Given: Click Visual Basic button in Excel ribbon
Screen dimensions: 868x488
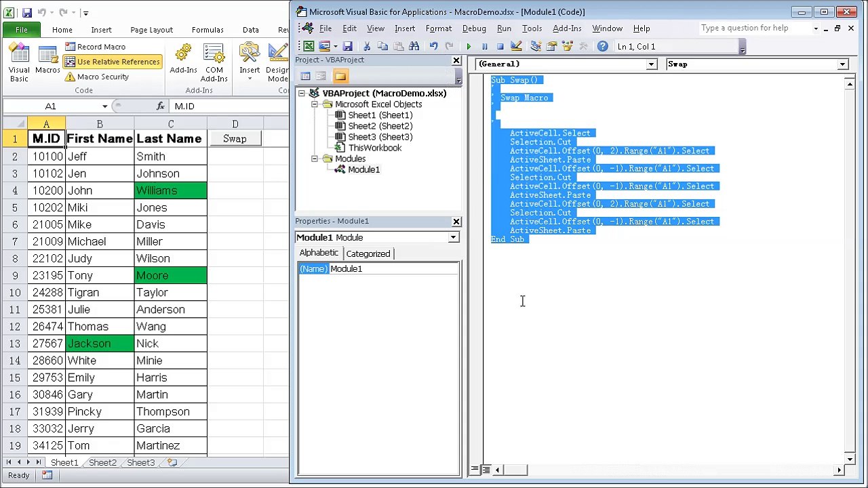Looking at the screenshot, I should point(19,62).
